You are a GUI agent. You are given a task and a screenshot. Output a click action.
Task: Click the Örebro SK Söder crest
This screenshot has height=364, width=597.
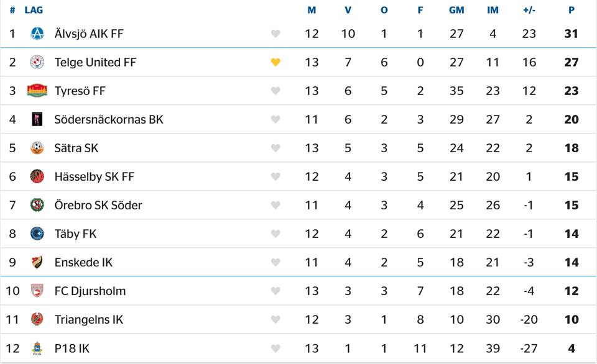pos(37,205)
